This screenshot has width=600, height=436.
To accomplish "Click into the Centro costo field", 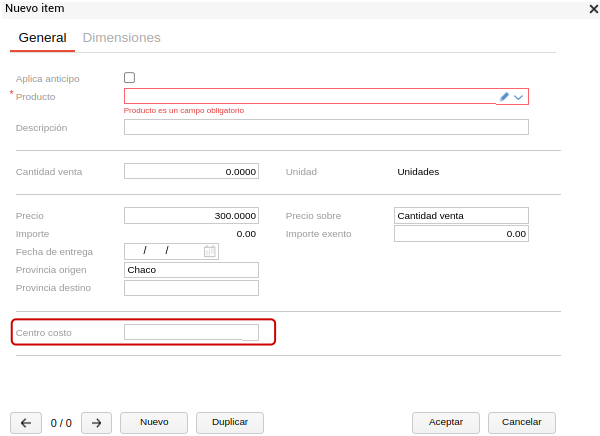I will 191,332.
